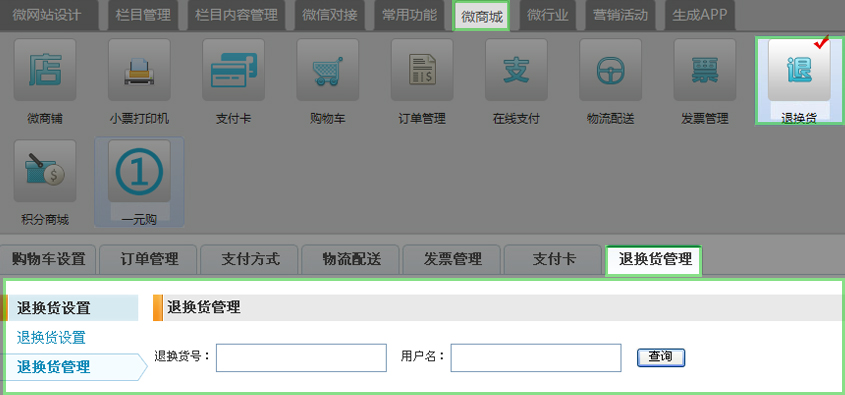Viewport: 845px width, 395px height.
Task: Open the 购物车 shopping cart icon
Action: click(328, 70)
